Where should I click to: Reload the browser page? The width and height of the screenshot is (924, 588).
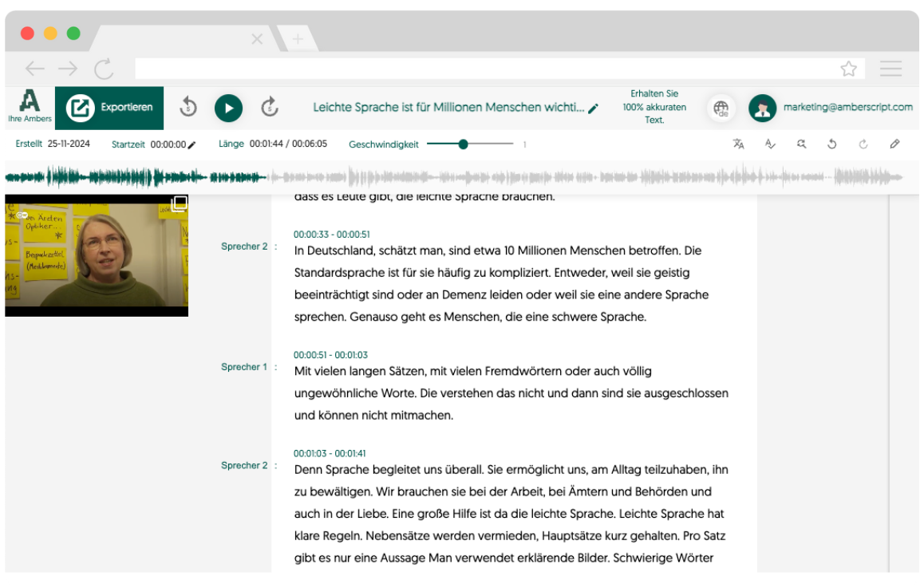click(x=104, y=69)
